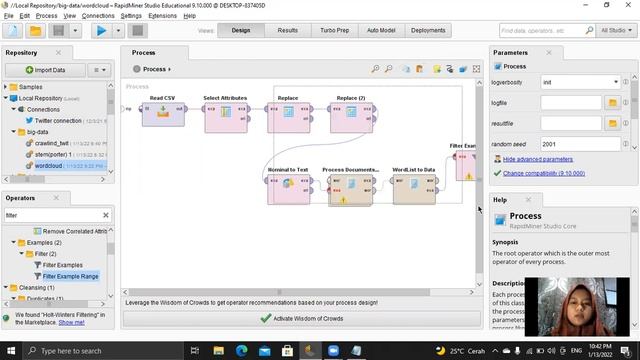Open the save options dropdown arrow

click(75, 31)
